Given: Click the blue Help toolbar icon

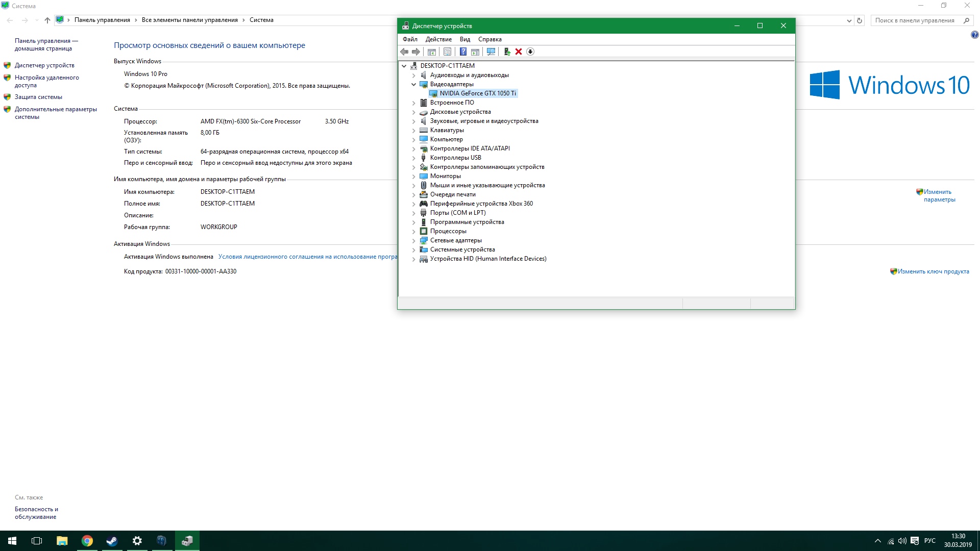Looking at the screenshot, I should tap(463, 52).
